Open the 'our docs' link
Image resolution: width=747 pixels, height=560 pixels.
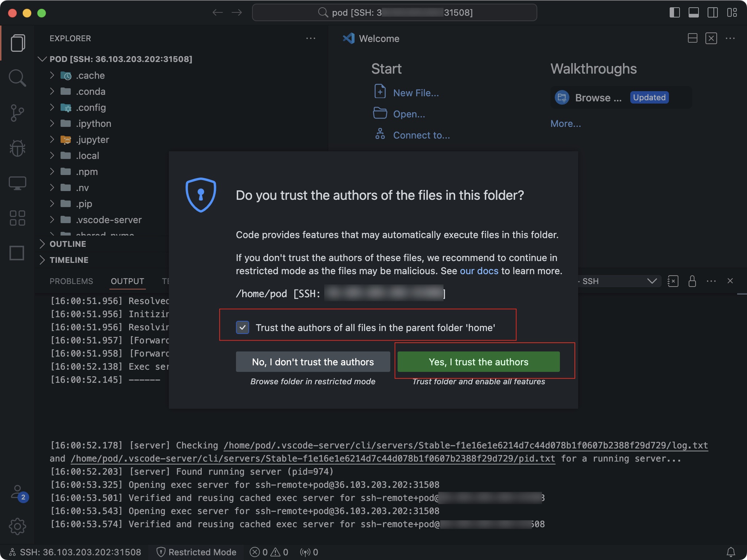(479, 271)
